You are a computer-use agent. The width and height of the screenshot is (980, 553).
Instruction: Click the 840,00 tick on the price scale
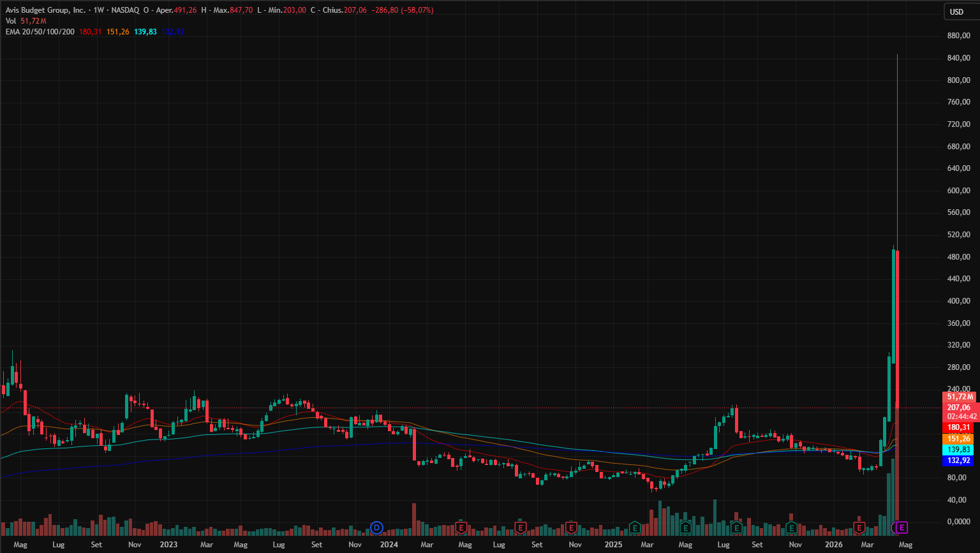click(x=959, y=58)
